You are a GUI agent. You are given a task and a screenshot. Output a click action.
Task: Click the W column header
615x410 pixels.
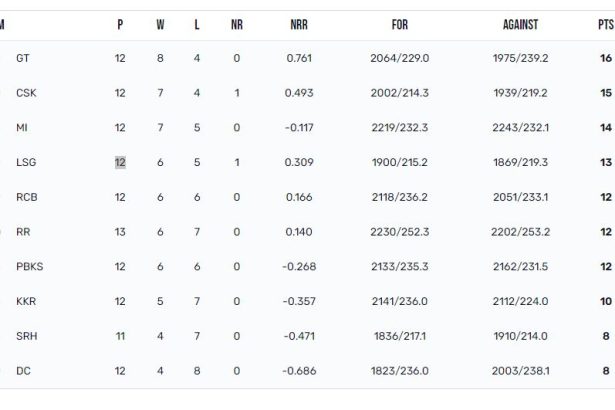click(160, 25)
